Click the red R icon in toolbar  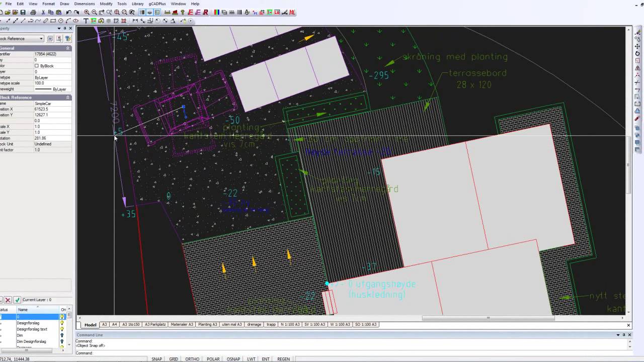pyautogui.click(x=205, y=12)
